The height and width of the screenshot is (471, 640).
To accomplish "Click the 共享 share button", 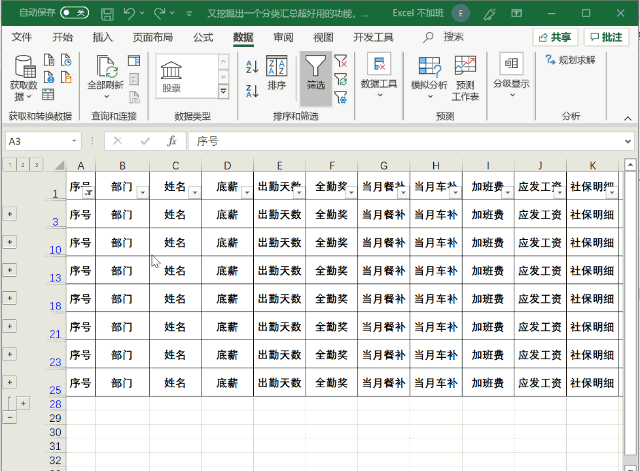I will pos(555,37).
